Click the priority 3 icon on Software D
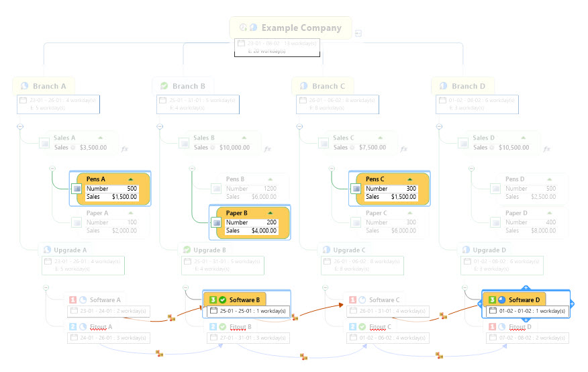Image resolution: width=588 pixels, height=372 pixels. click(x=493, y=299)
